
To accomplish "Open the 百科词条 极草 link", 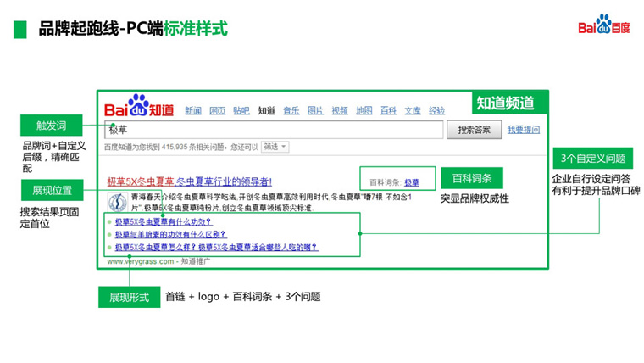I will pyautogui.click(x=412, y=182).
